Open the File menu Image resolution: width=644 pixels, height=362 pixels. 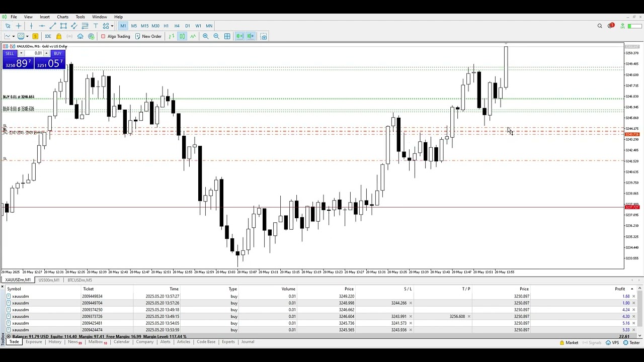click(14, 17)
